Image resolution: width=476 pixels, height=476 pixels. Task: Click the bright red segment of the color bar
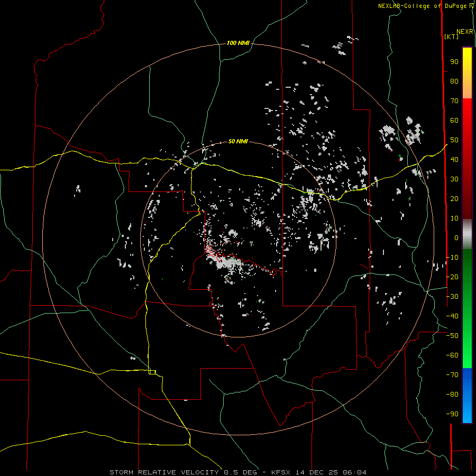pyautogui.click(x=467, y=111)
